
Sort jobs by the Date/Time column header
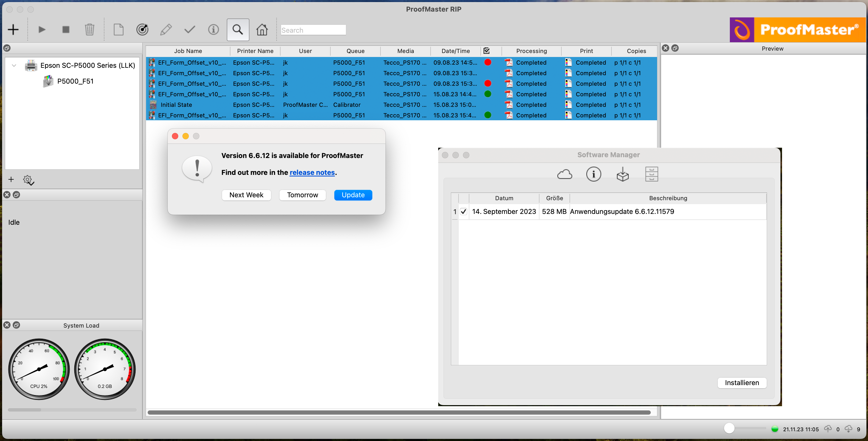click(455, 51)
